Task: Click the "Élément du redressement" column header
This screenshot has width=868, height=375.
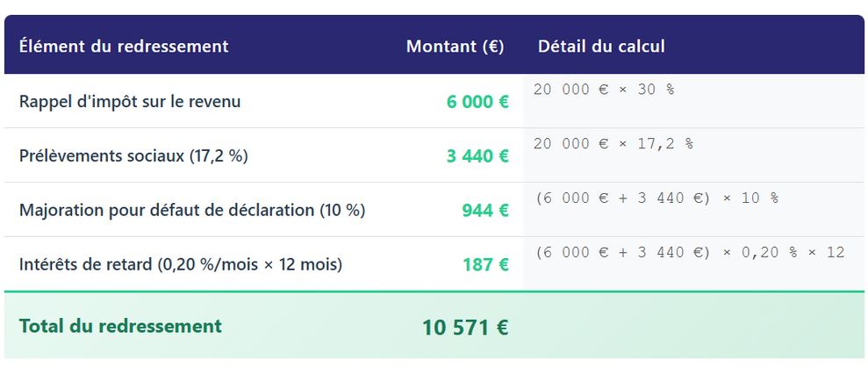Action: click(124, 47)
